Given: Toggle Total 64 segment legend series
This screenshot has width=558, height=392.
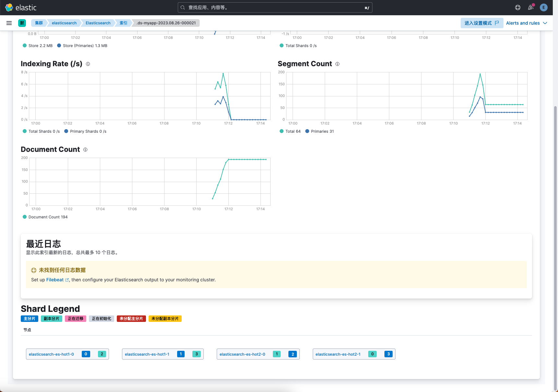Looking at the screenshot, I should (x=290, y=131).
